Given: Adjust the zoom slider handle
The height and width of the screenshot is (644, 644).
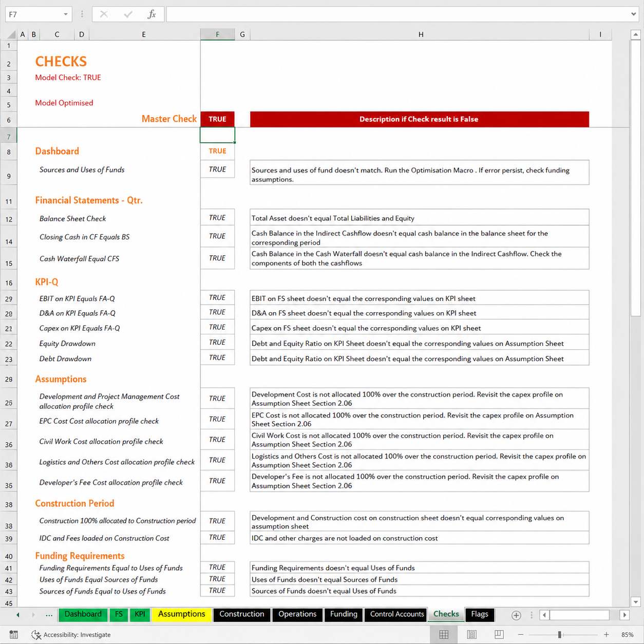Looking at the screenshot, I should click(559, 635).
